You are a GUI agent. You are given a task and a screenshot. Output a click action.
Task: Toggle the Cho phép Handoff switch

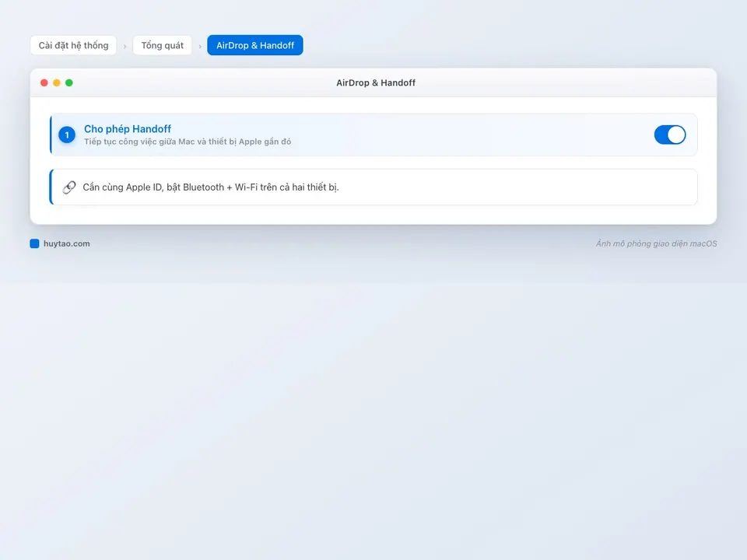pyautogui.click(x=669, y=135)
